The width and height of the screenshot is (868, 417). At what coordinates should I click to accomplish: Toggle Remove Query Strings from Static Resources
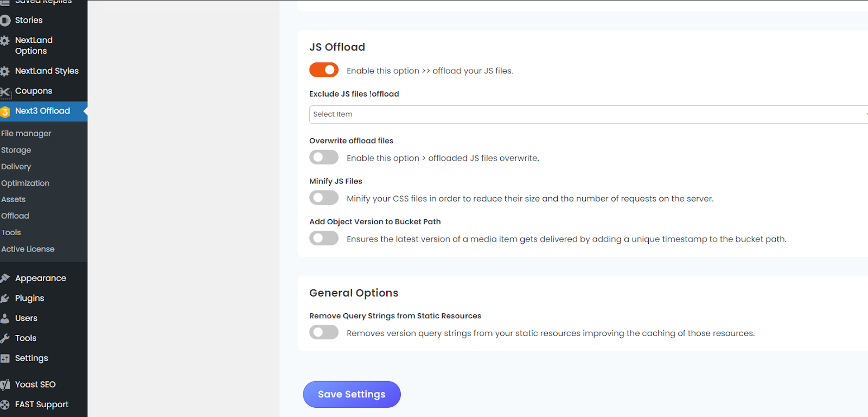click(x=324, y=332)
